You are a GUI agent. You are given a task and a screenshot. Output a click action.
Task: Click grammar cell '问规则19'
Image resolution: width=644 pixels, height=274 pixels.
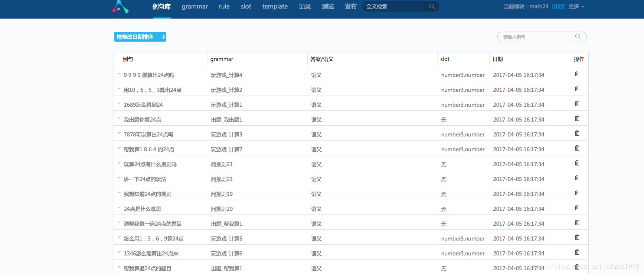coord(222,194)
